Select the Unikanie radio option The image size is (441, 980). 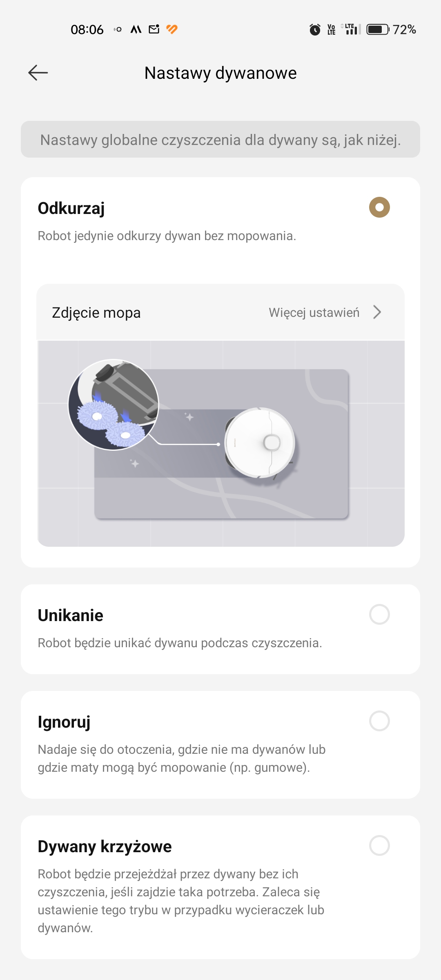point(379,614)
